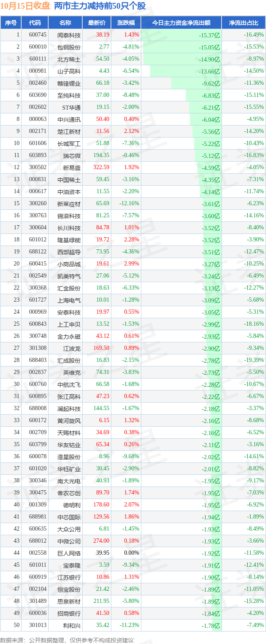Click the stock name 北方稀土
Viewport: 266px width, 644px height.
coord(69,59)
